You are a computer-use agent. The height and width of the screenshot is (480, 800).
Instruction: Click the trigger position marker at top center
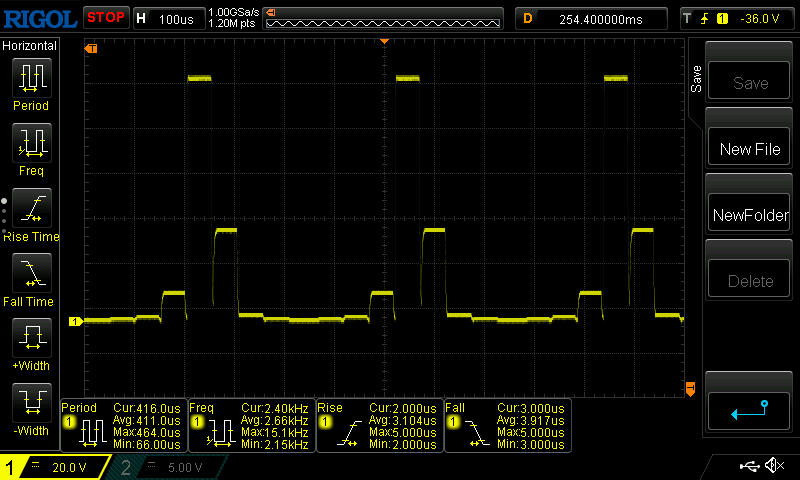385,41
